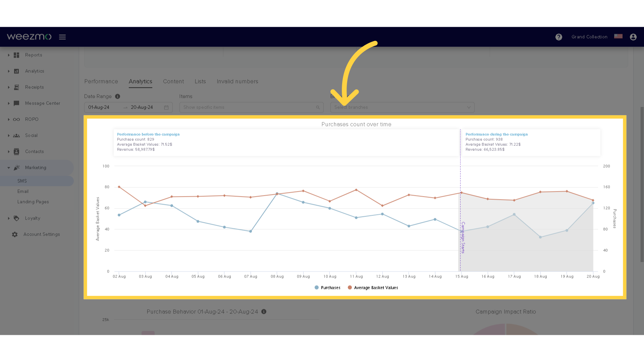
Task: Collapse the Marketing menu arrow
Action: tap(9, 168)
